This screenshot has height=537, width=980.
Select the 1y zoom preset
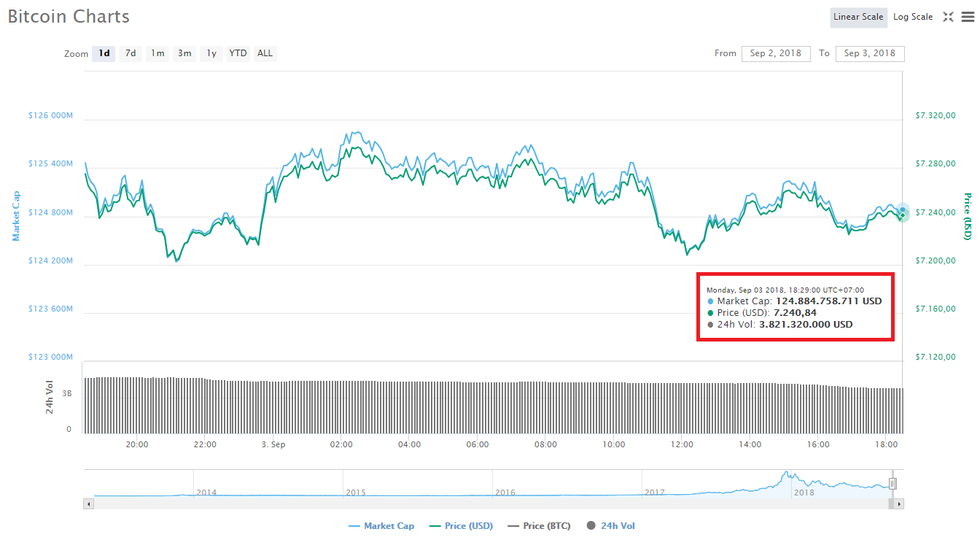[211, 53]
